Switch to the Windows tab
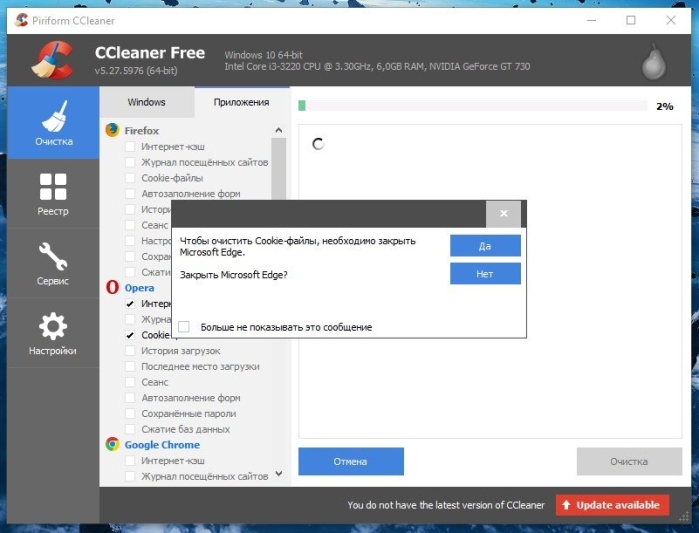The image size is (699, 533). [x=147, y=102]
